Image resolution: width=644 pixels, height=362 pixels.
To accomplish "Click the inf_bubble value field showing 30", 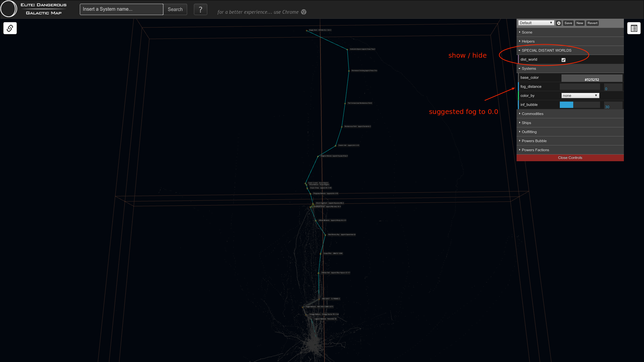I will pyautogui.click(x=613, y=106).
